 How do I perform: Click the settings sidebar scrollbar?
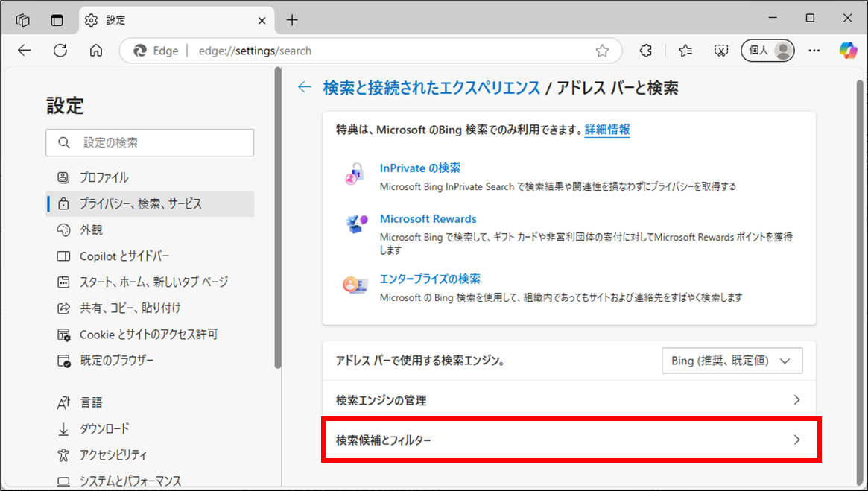[278, 218]
